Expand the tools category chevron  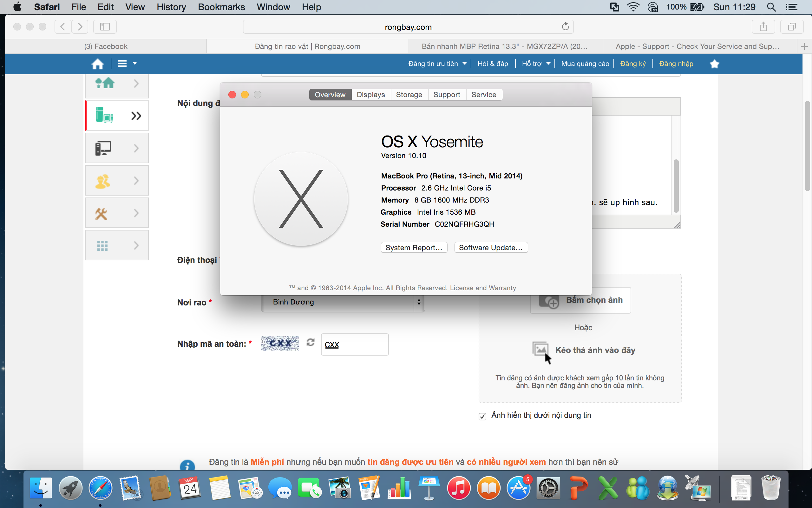[x=136, y=213]
